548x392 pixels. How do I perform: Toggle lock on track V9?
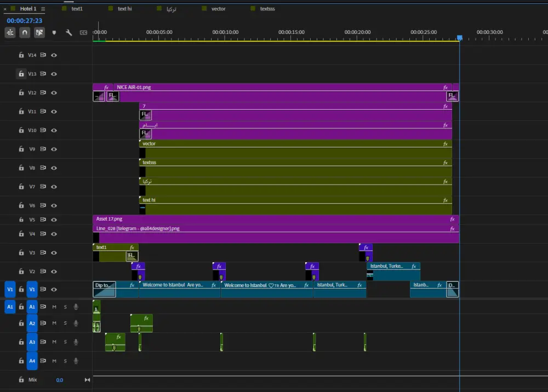(21, 149)
